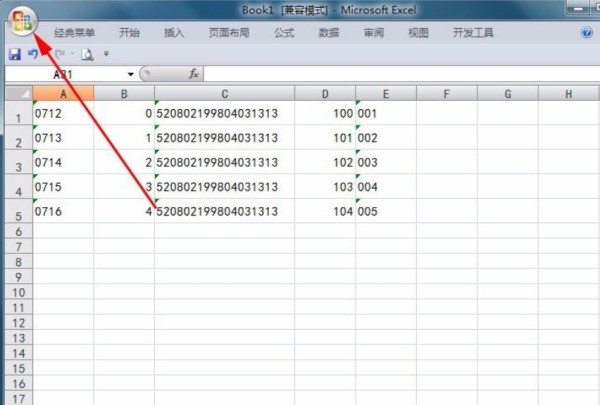Select cell containing 0715

click(63, 187)
